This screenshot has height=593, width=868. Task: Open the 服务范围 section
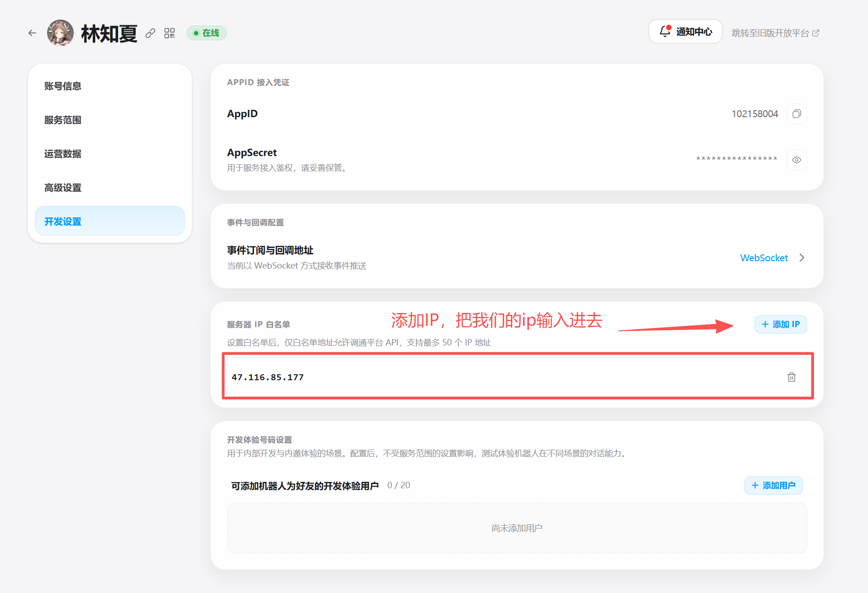[110, 120]
